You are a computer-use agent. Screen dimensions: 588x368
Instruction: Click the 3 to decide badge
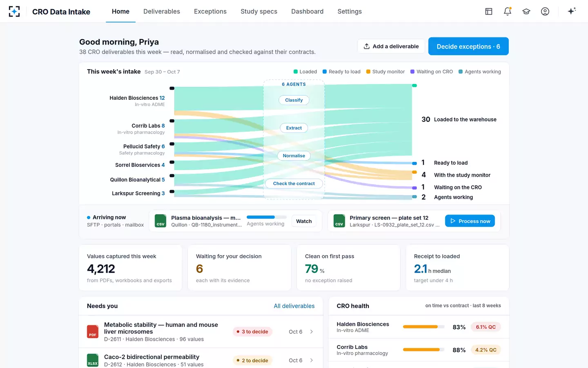click(x=252, y=332)
